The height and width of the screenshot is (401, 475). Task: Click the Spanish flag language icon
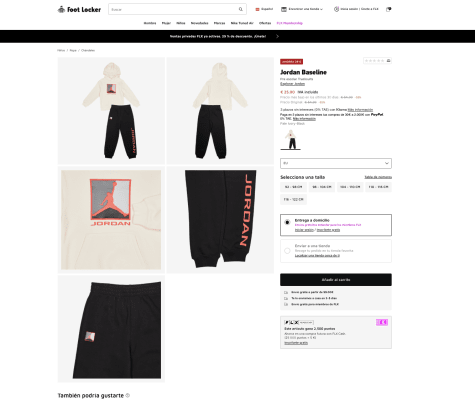[x=257, y=9]
